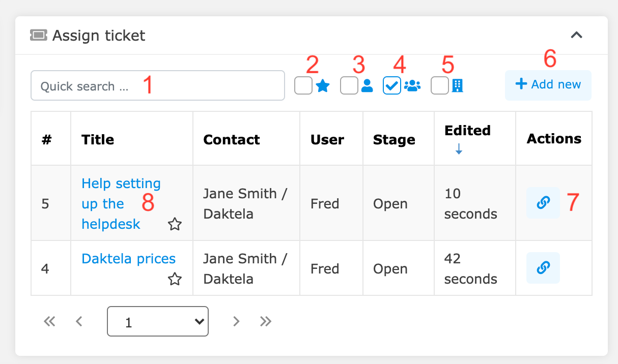This screenshot has height=364, width=618.
Task: Click the company building filter icon
Action: pos(457,85)
